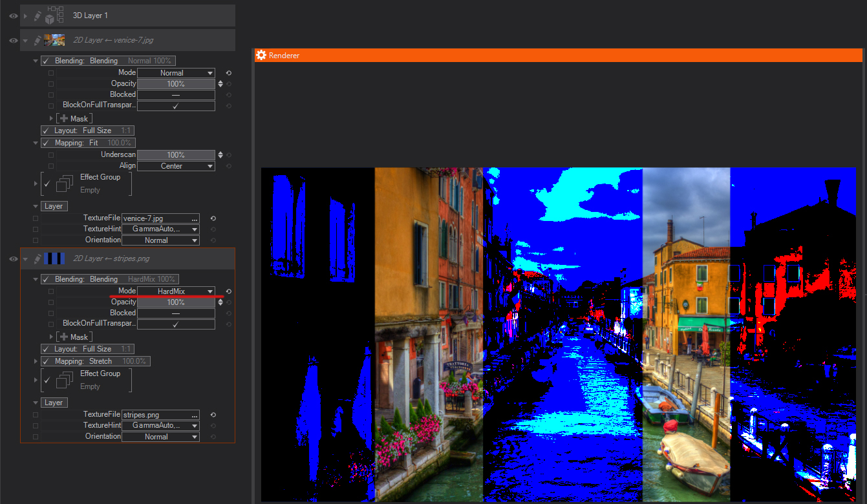
Task: Reset the venice-7.jpg TextureFile value
Action: point(213,218)
